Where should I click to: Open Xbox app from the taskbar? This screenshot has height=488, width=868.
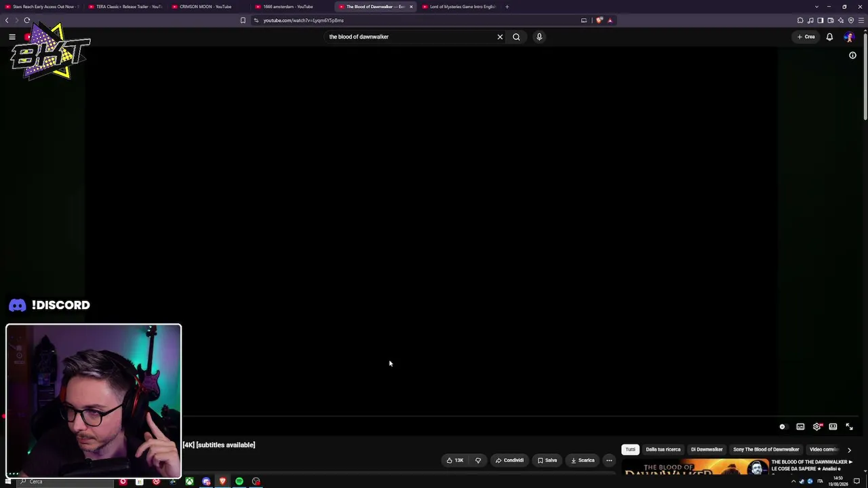[189, 481]
